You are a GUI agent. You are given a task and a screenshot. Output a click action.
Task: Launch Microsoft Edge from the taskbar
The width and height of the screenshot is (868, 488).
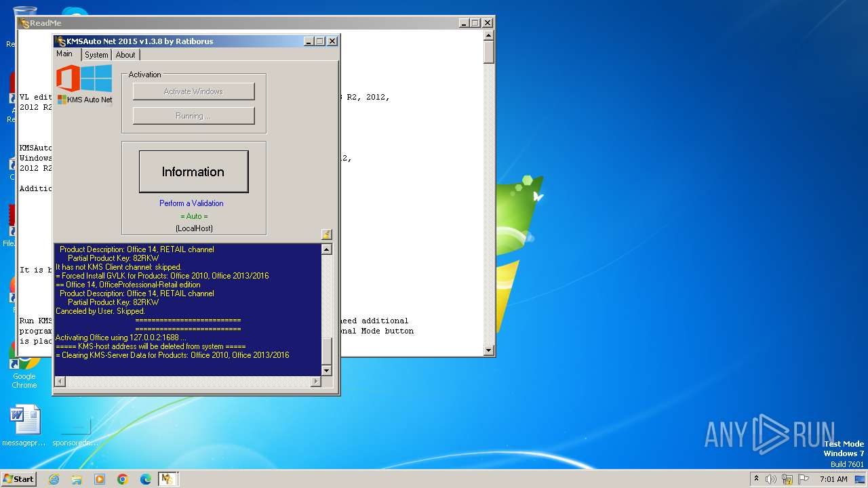(146, 479)
